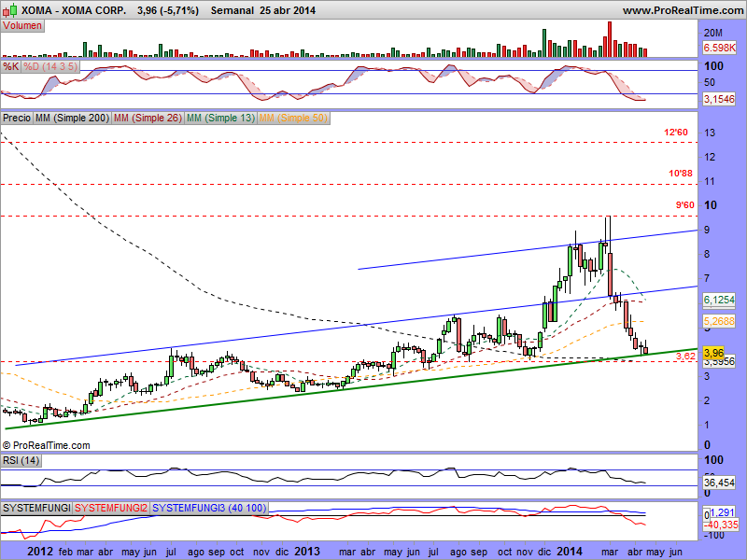Click the 2013 year on the time axis
The width and height of the screenshot is (747, 560).
pyautogui.click(x=307, y=552)
